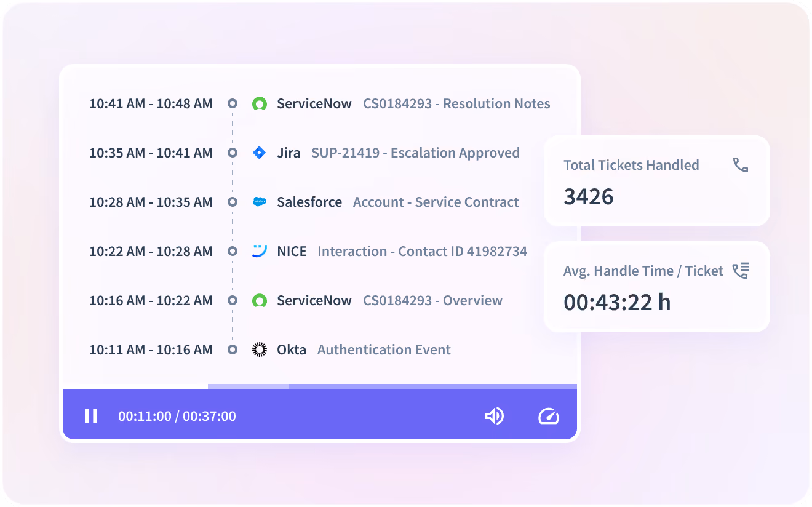
Task: Click the 00:43:22 h handle time value
Action: pyautogui.click(x=617, y=302)
